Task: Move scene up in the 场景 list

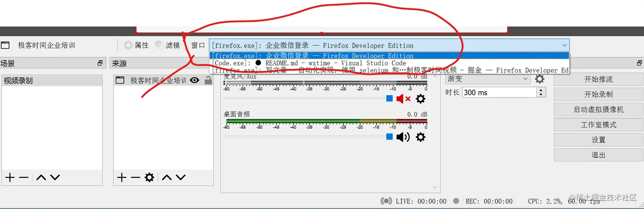Action: [x=41, y=177]
